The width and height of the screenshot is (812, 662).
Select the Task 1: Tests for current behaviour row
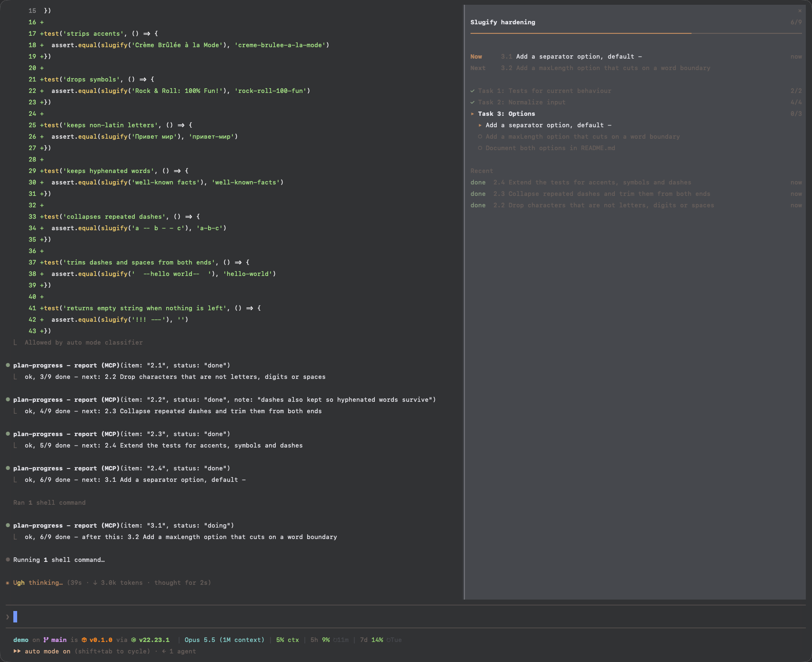pyautogui.click(x=636, y=91)
